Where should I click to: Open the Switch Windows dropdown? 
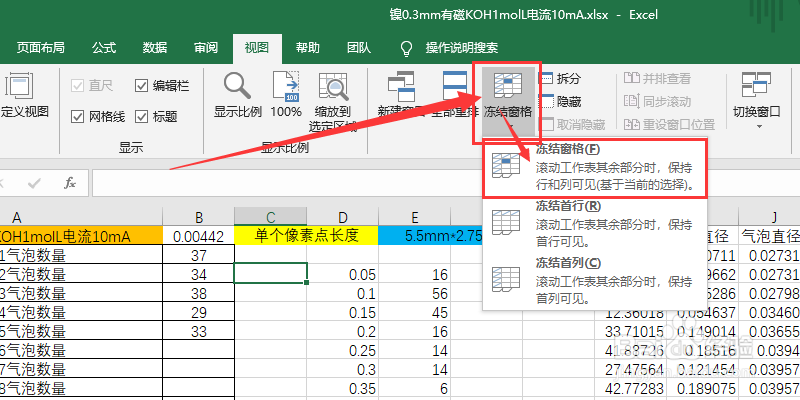pyautogui.click(x=757, y=100)
